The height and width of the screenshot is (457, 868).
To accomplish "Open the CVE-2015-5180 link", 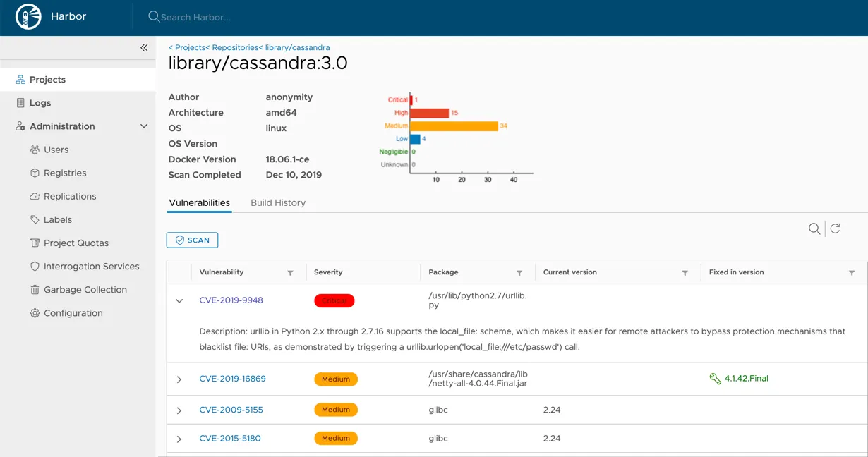I will (x=230, y=438).
